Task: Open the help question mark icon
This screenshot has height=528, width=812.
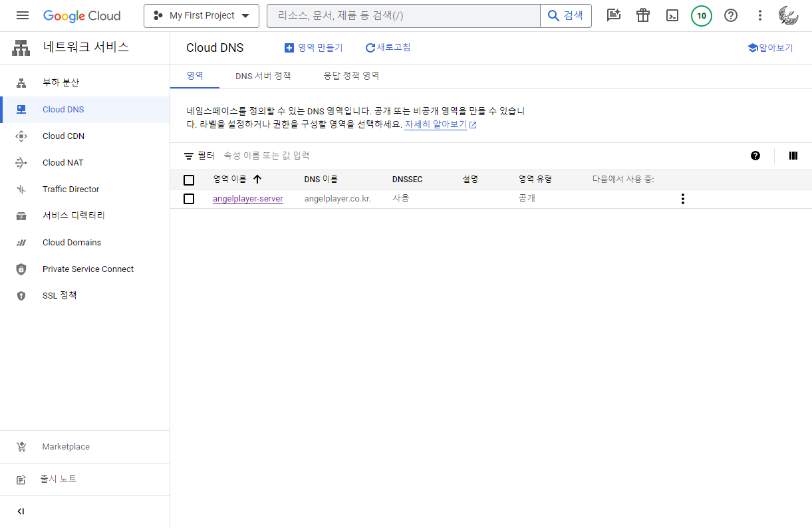Action: point(731,15)
